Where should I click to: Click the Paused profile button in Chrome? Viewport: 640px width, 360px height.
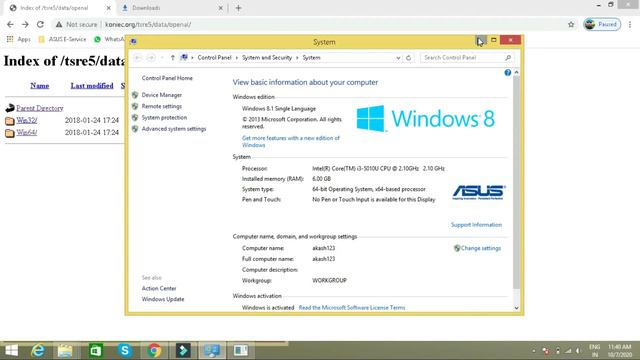pos(602,24)
